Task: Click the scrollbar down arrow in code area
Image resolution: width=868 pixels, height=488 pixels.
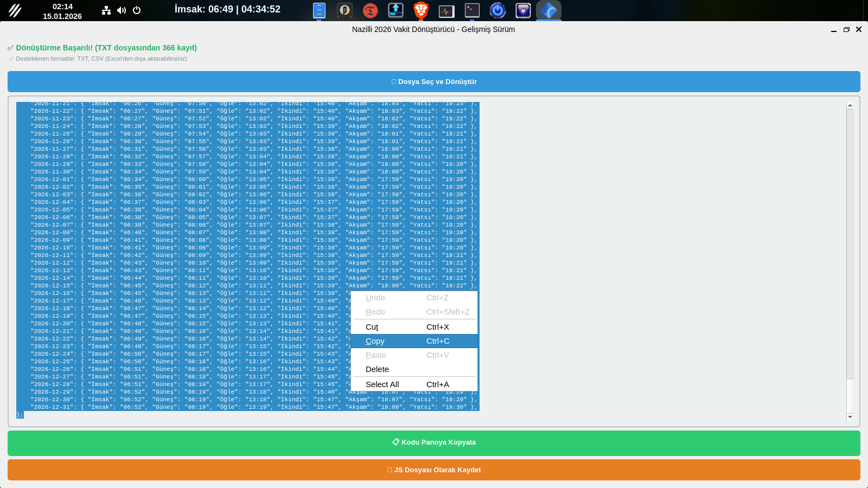Action: 850,417
